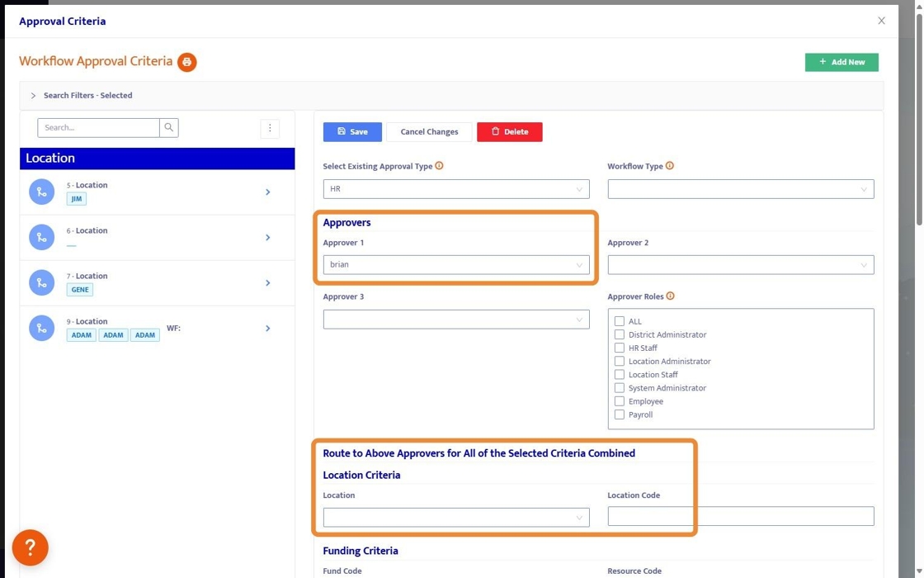Click the magnifier search icon button
The image size is (924, 578).
[169, 127]
